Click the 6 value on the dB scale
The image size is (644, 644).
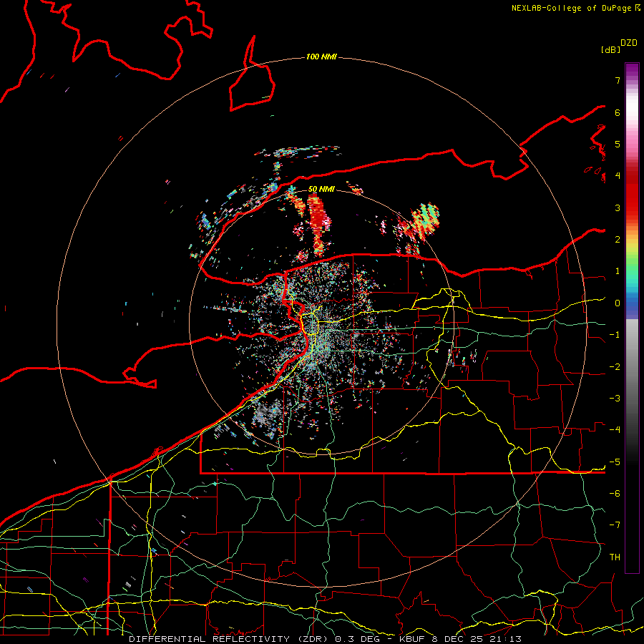tap(618, 112)
